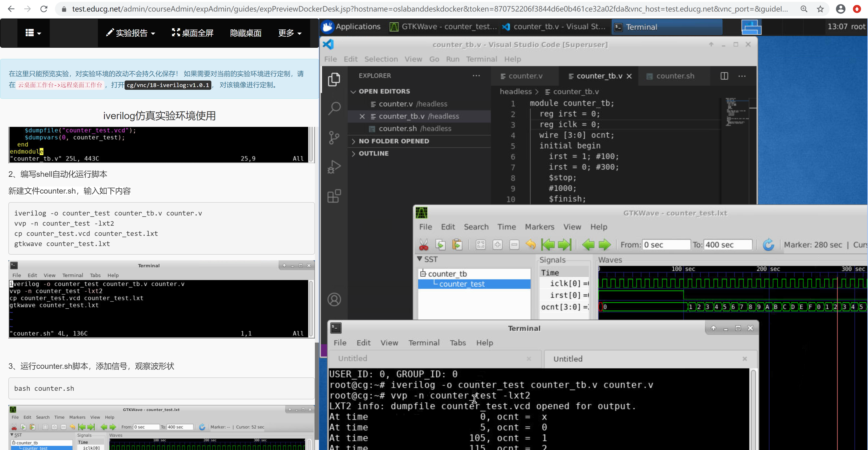Click the browser address bar URL
The height and width of the screenshot is (450, 868).
tap(430, 9)
